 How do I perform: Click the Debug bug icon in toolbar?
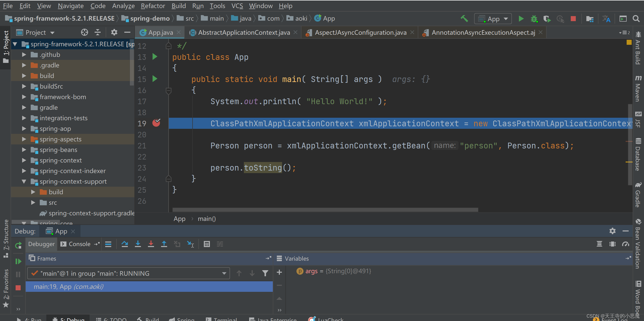(x=534, y=19)
